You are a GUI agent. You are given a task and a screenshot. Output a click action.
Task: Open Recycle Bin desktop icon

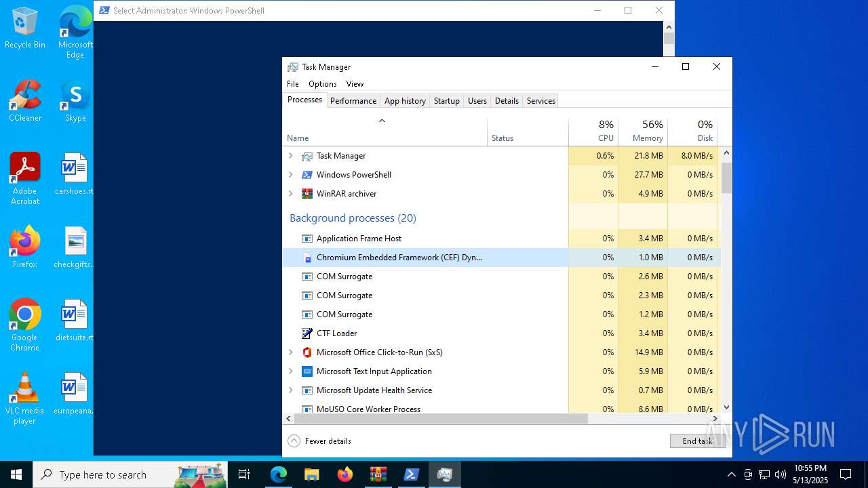(x=25, y=28)
